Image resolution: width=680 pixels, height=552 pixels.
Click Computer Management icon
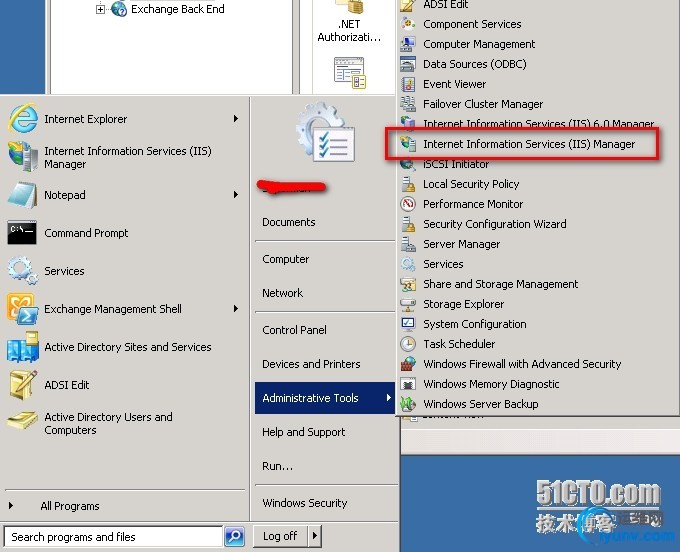pos(408,44)
